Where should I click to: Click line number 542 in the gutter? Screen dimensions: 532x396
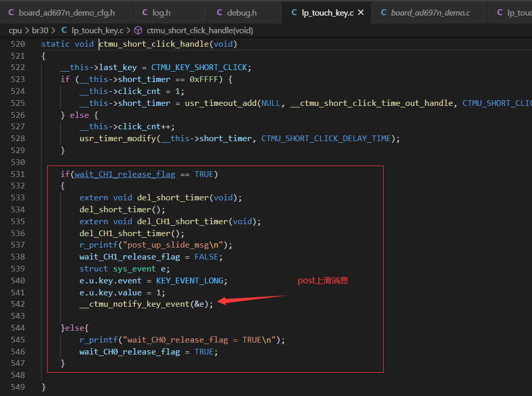pos(18,304)
